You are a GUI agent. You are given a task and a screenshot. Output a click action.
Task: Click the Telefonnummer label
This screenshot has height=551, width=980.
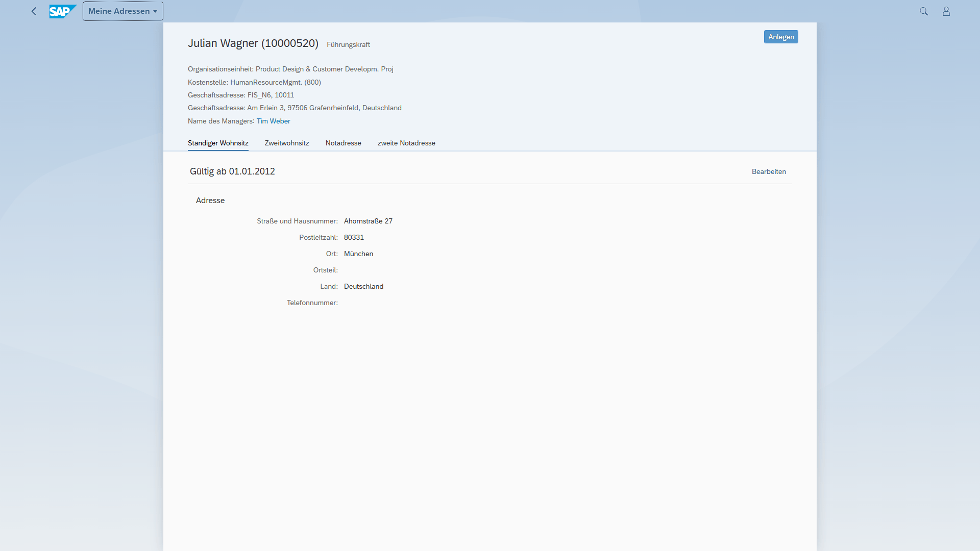click(x=312, y=303)
